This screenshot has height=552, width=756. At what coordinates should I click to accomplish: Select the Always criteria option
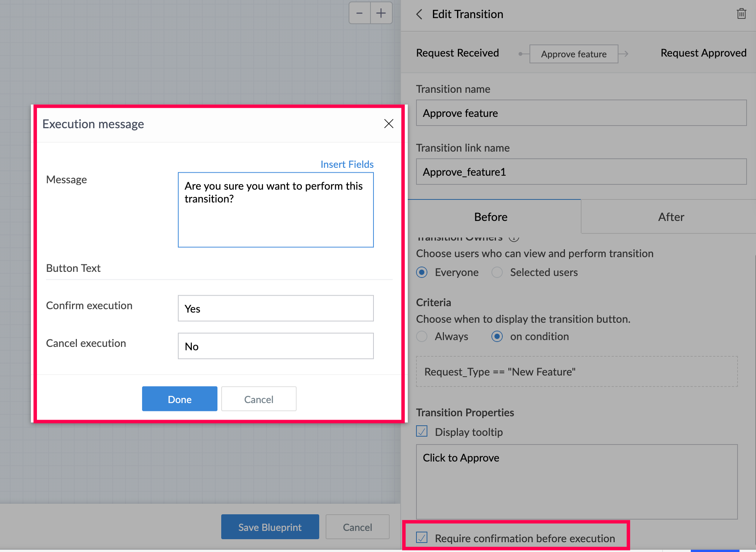tap(422, 336)
